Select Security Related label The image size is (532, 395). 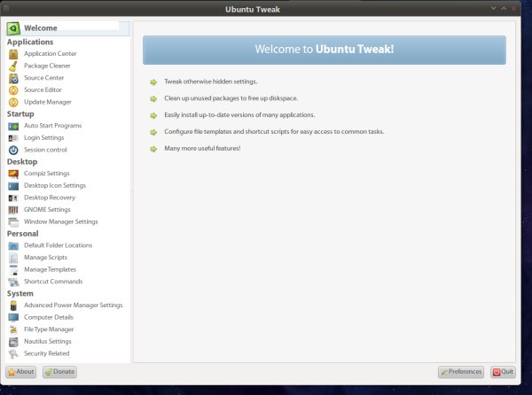tap(46, 353)
